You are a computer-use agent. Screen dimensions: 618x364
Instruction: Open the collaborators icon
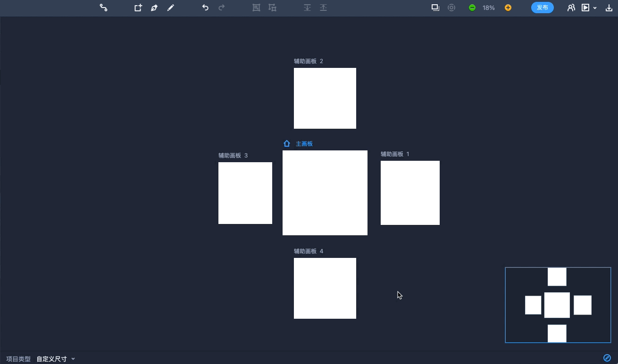click(571, 8)
